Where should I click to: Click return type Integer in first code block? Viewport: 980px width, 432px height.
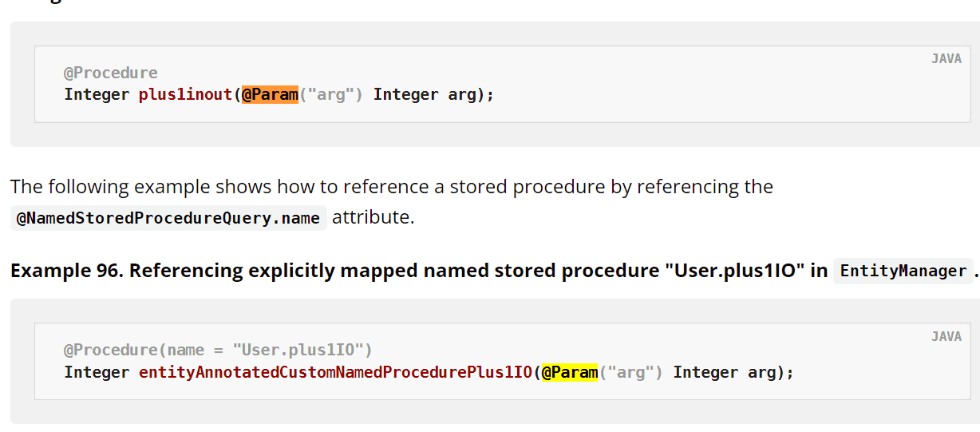click(x=97, y=94)
